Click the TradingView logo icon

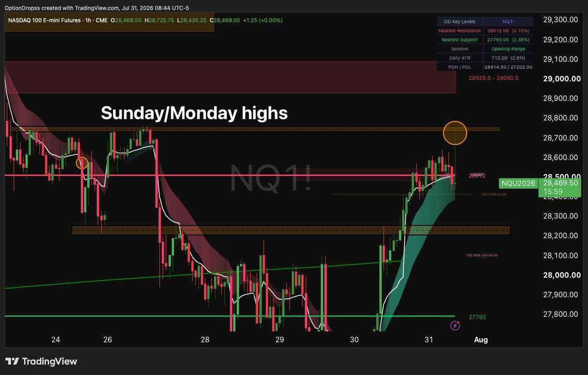coord(12,361)
